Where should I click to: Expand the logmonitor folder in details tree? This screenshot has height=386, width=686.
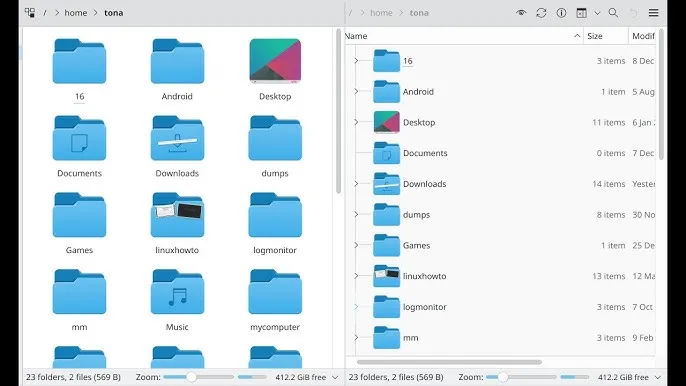pos(356,306)
